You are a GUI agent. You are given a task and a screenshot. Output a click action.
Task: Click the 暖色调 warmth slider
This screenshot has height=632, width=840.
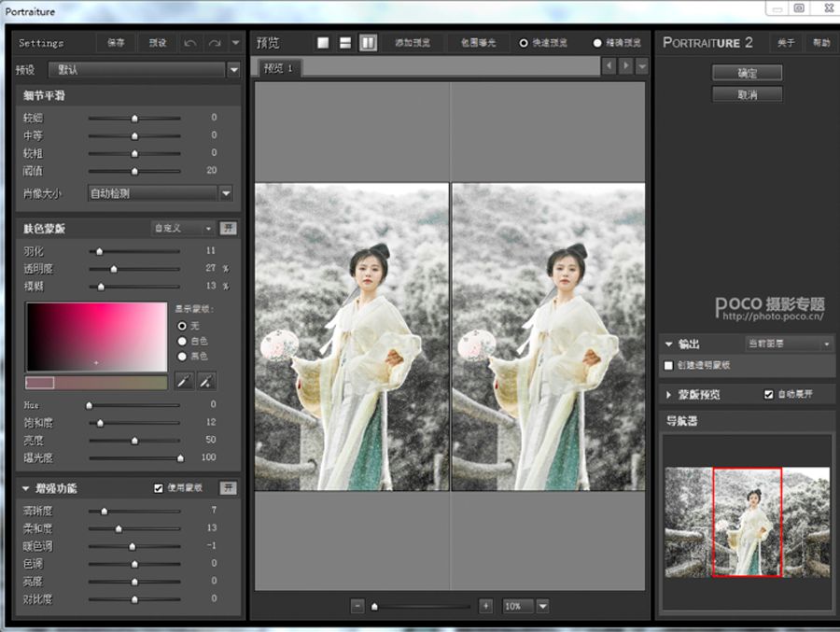click(134, 546)
